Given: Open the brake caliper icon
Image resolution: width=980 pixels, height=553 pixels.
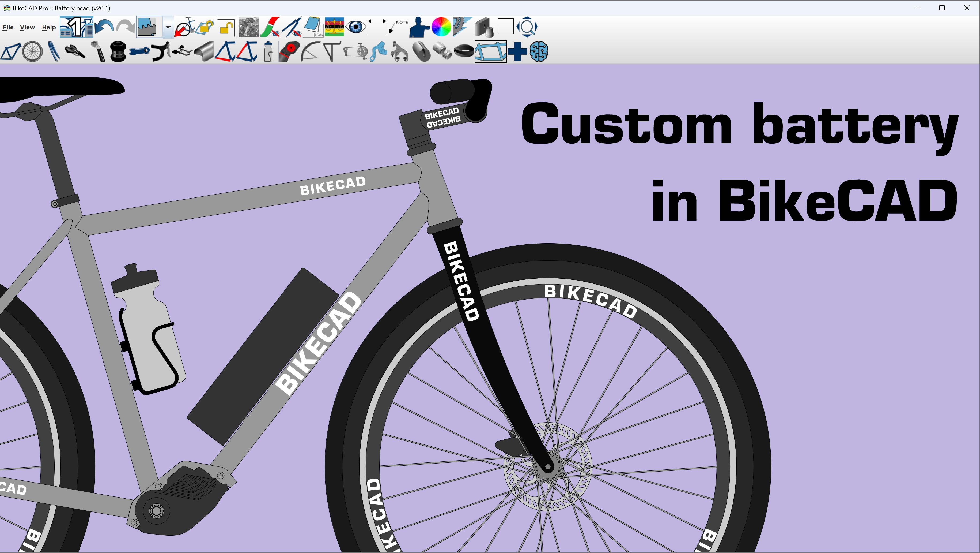Looking at the screenshot, I should 399,51.
